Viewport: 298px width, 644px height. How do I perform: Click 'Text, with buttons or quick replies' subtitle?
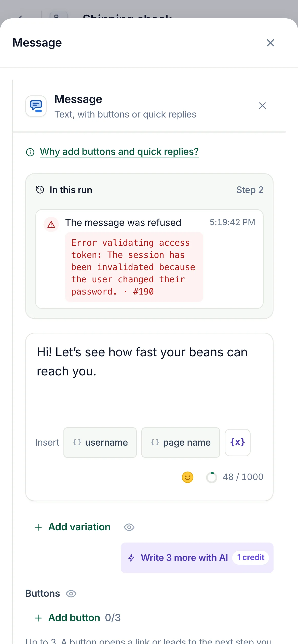click(125, 114)
